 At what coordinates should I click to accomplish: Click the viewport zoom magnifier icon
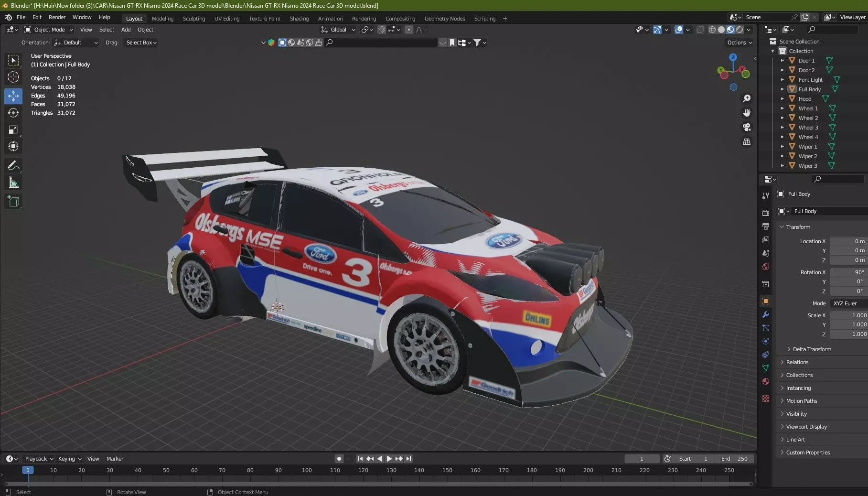pyautogui.click(x=746, y=98)
